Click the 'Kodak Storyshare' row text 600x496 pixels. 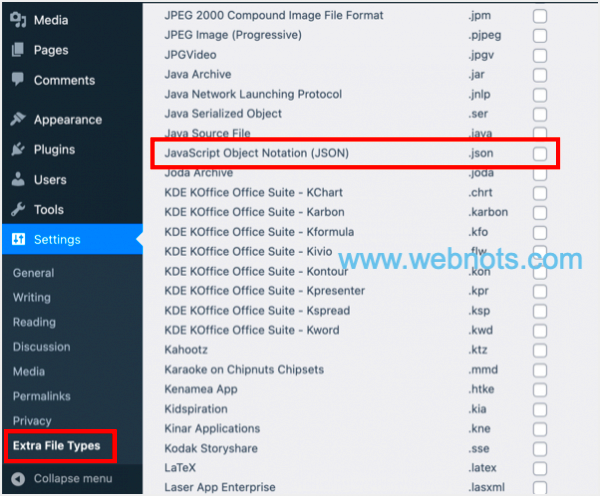[x=211, y=448]
